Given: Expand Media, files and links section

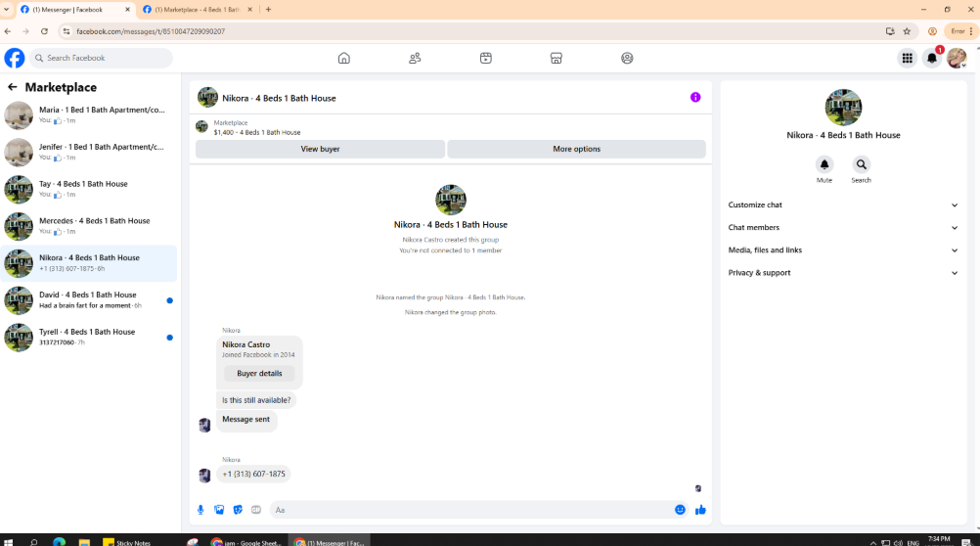Looking at the screenshot, I should (x=843, y=250).
